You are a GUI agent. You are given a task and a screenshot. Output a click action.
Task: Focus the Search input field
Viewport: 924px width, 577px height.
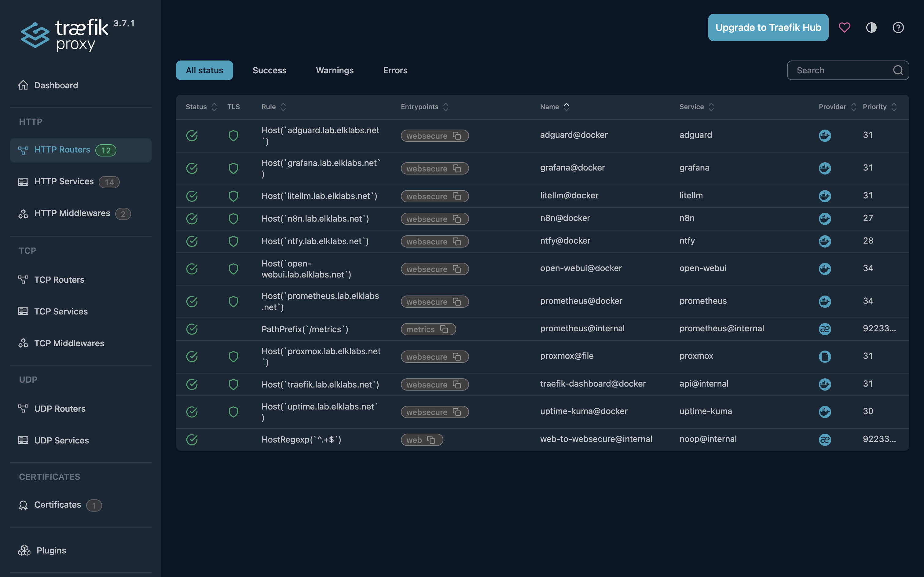[848, 70]
